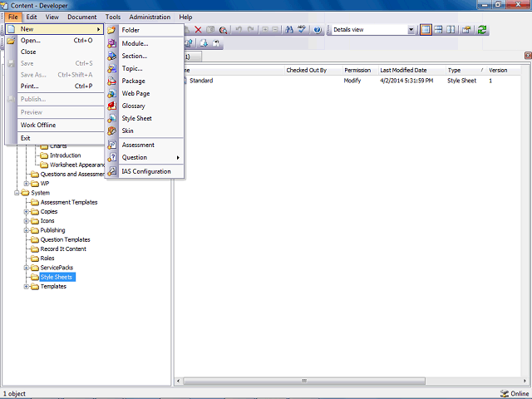Select the Roles folder
The image size is (532, 399).
pyautogui.click(x=47, y=259)
